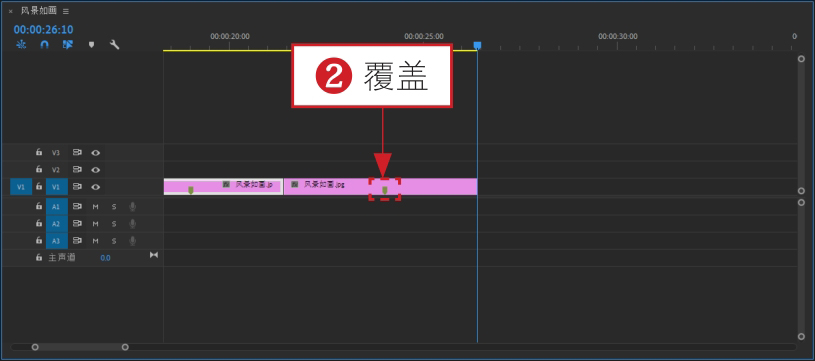This screenshot has width=815, height=361.
Task: Enable voice-over record microphone on A1
Action: pos(133,207)
